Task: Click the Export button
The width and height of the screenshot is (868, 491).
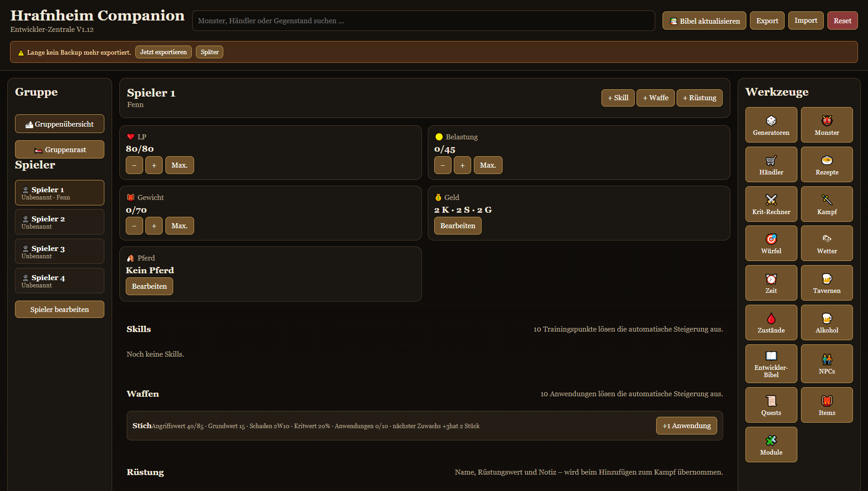Action: pyautogui.click(x=767, y=20)
